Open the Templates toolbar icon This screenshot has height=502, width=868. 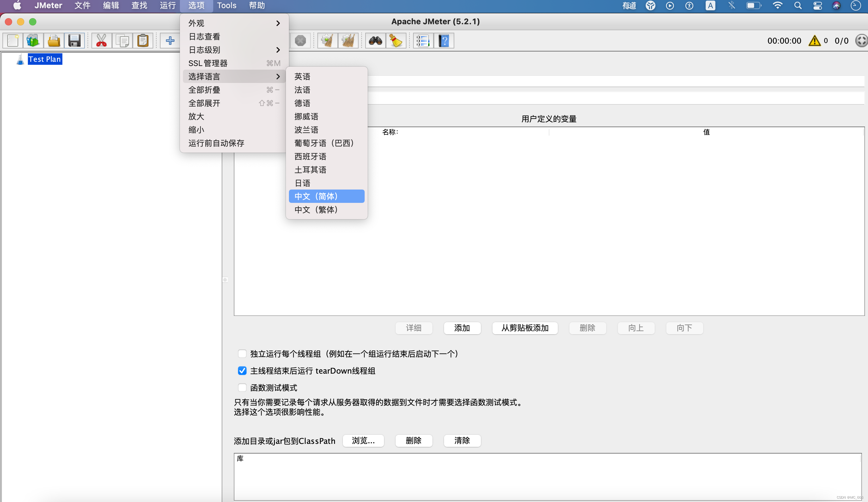click(33, 41)
